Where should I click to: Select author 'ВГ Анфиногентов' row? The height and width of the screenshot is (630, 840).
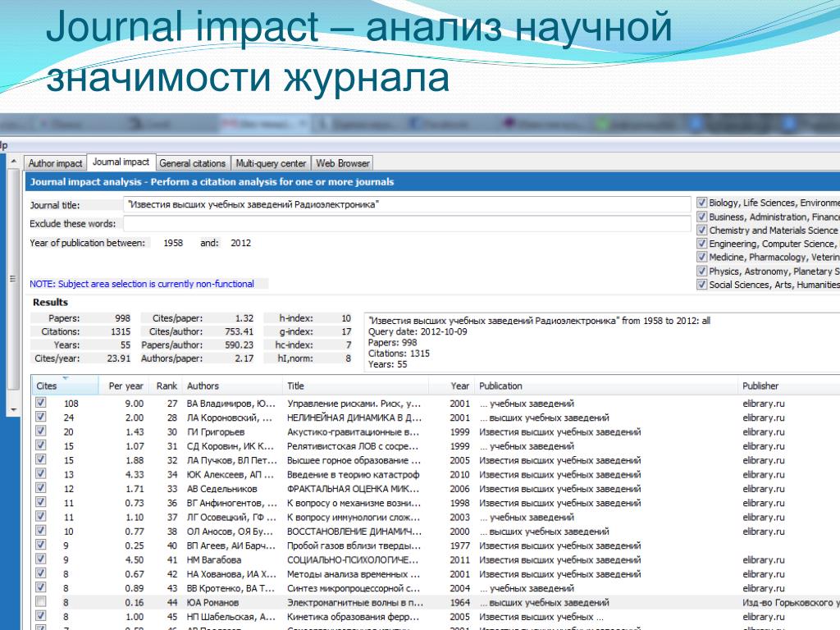point(231,503)
